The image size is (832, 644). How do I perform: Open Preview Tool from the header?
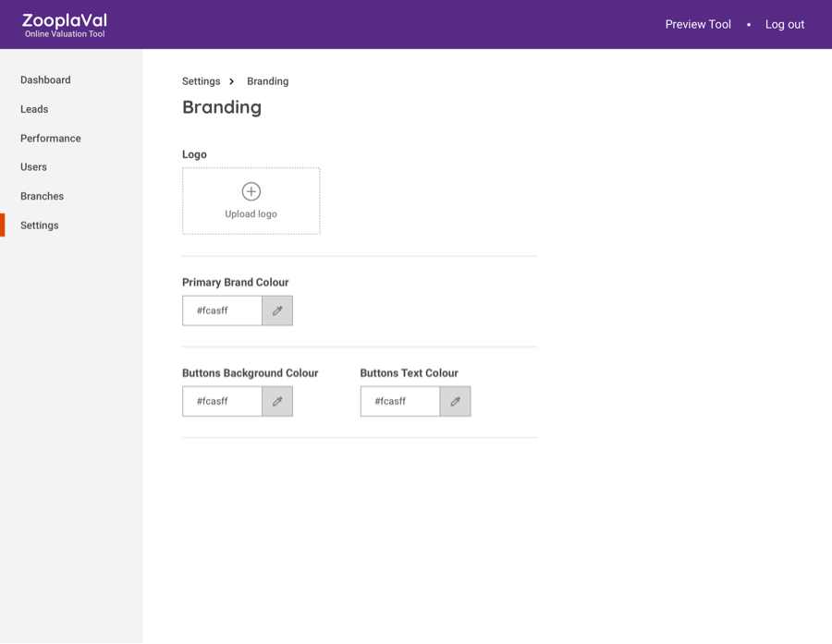698,25
